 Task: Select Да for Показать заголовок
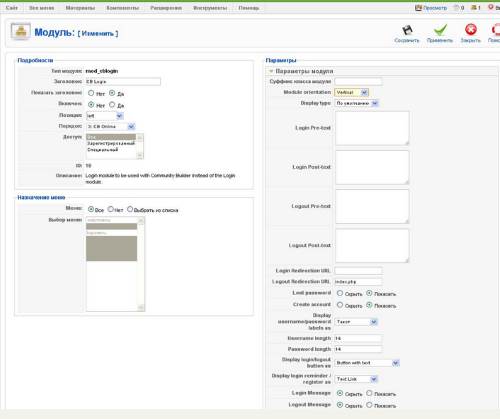pyautogui.click(x=112, y=93)
